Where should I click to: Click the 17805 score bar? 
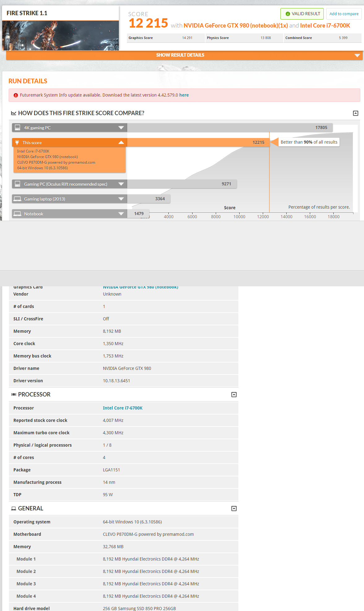pos(230,128)
